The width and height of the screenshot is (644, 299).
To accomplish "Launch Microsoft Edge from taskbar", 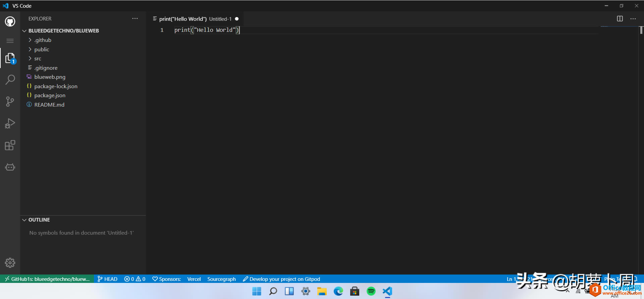I will point(338,291).
